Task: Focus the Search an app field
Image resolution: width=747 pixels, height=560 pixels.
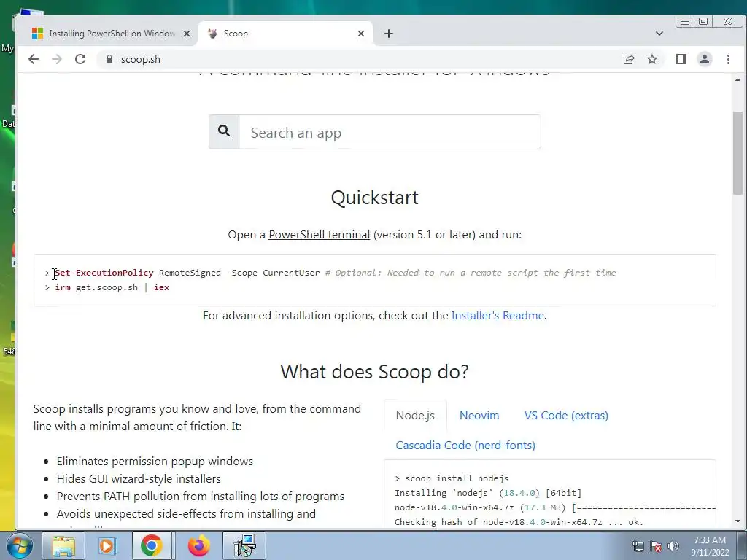Action: click(390, 132)
